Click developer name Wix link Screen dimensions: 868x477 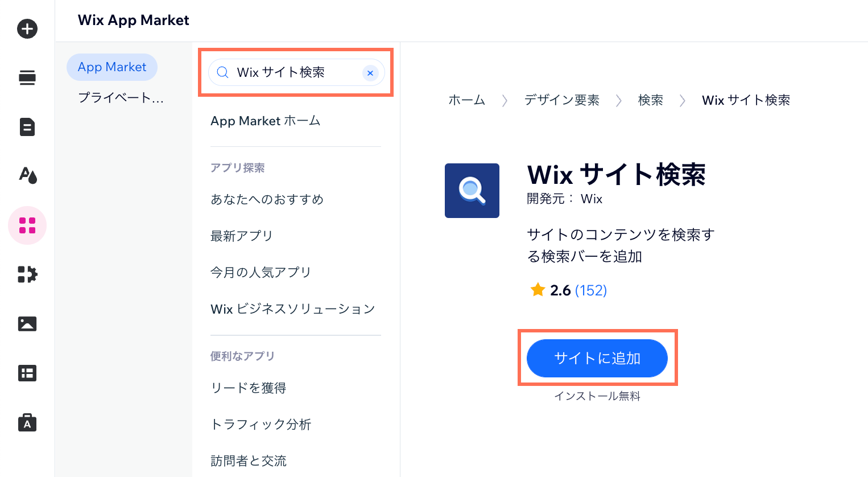click(592, 199)
